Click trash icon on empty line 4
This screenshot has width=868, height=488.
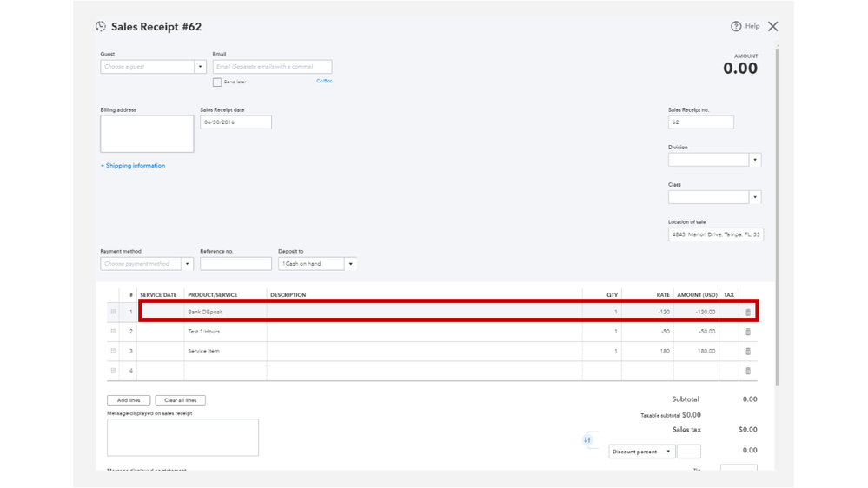pos(748,371)
